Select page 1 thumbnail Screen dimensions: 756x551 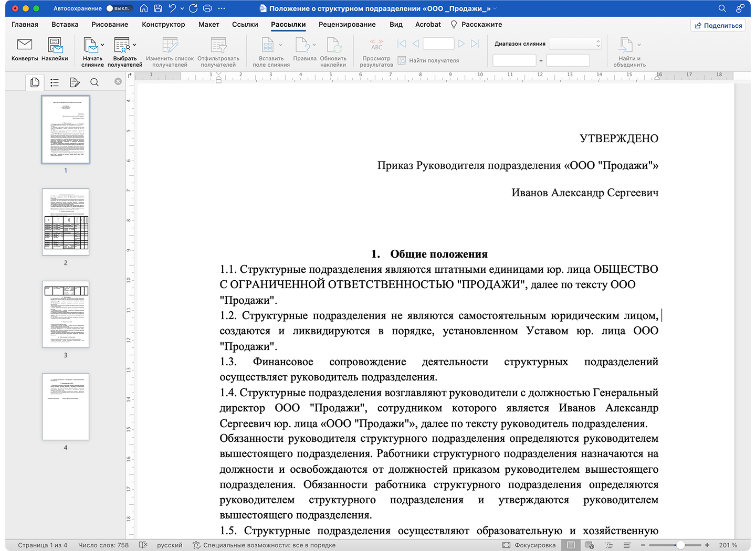[x=66, y=130]
